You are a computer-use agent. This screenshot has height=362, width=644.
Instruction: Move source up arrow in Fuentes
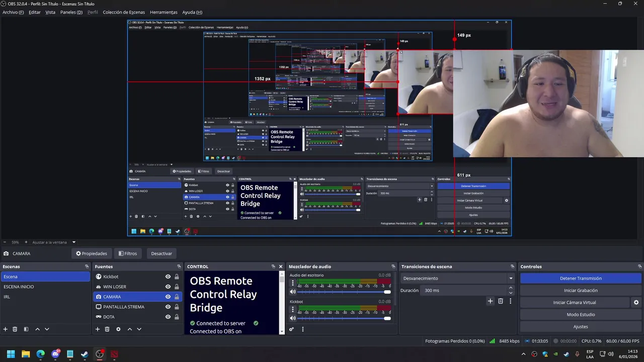coord(129,329)
